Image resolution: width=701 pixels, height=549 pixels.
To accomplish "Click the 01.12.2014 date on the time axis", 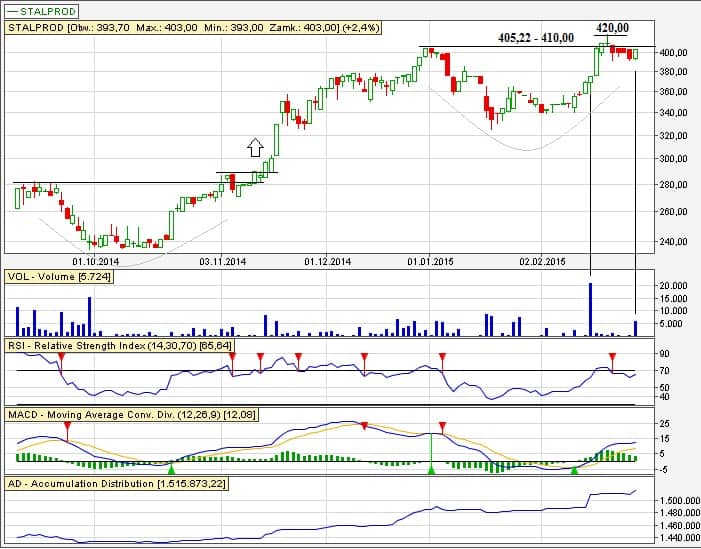I will pos(327,261).
